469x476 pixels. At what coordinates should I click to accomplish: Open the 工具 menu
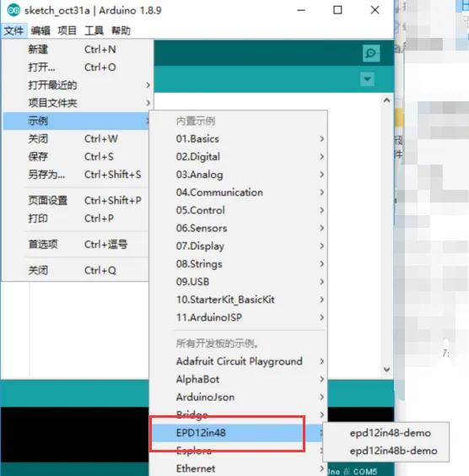[x=94, y=30]
